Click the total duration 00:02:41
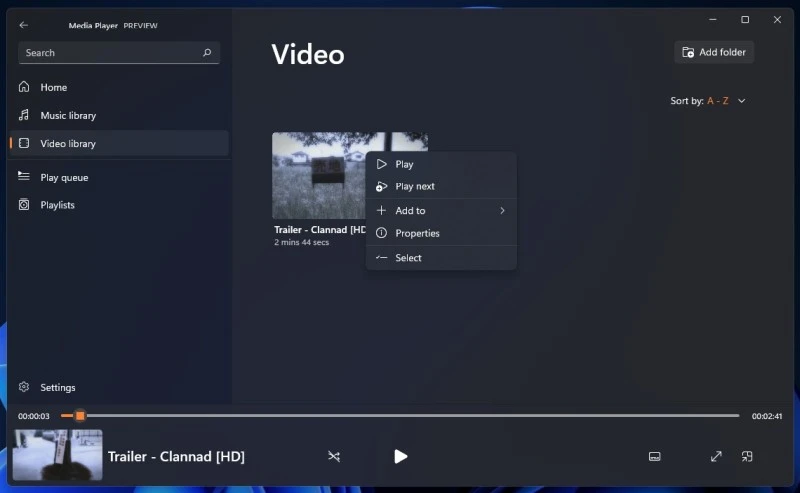The width and height of the screenshot is (800, 493). click(x=767, y=416)
